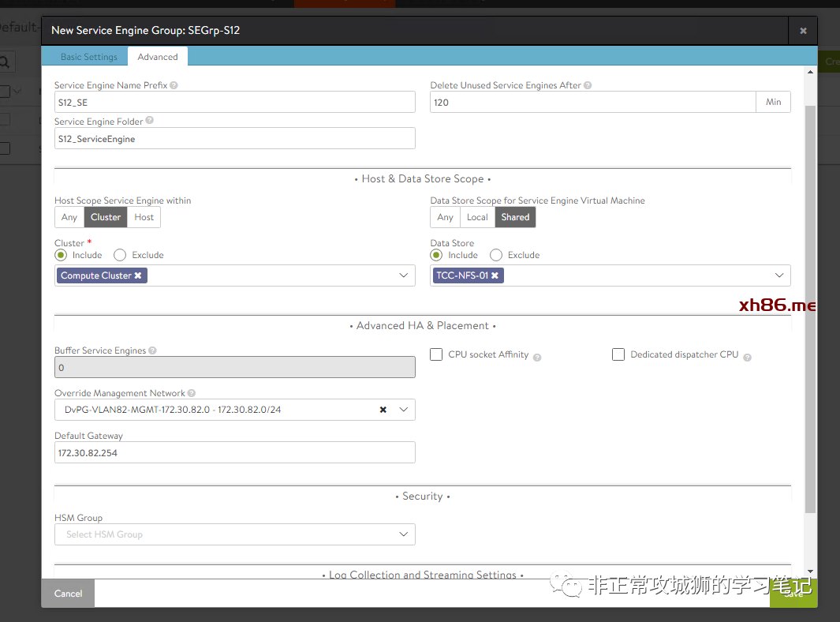
Task: Click help icon beside CPU socket Affinity
Action: (537, 358)
